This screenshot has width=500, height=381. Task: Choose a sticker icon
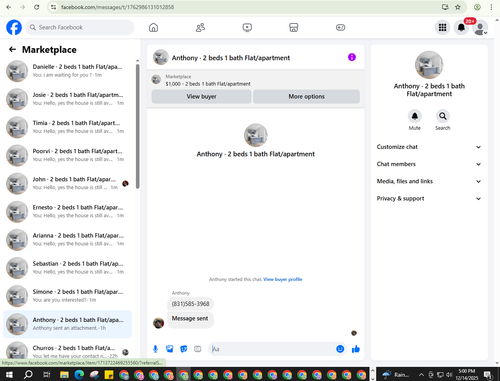[x=184, y=349]
